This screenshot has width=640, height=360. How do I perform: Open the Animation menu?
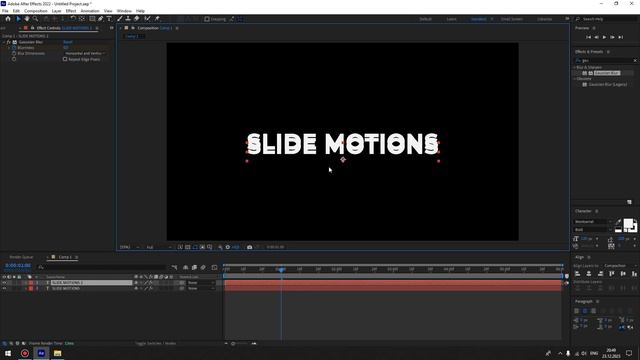click(x=90, y=11)
